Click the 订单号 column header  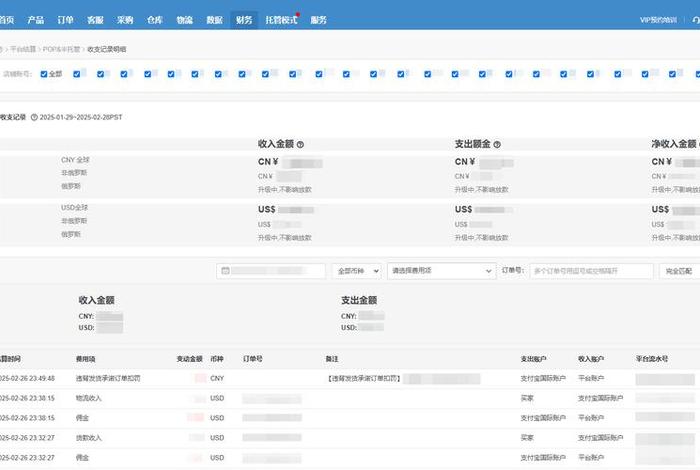253,359
